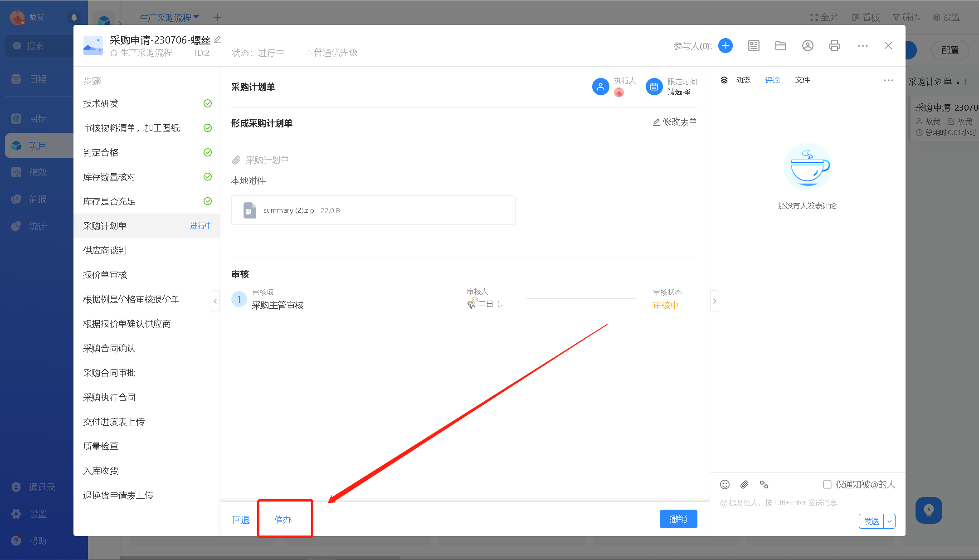This screenshot has height=560, width=979.
Task: Send the comment with 发送 button
Action: coord(871,521)
